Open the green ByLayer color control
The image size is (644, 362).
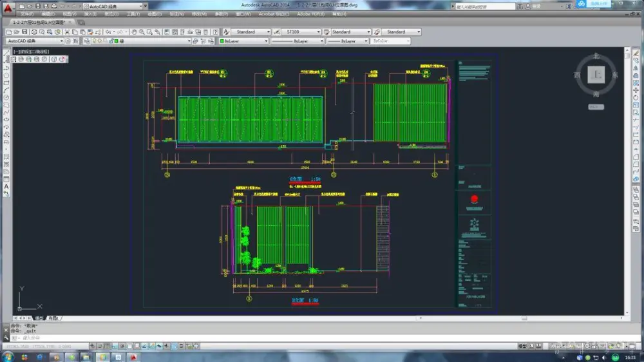243,41
